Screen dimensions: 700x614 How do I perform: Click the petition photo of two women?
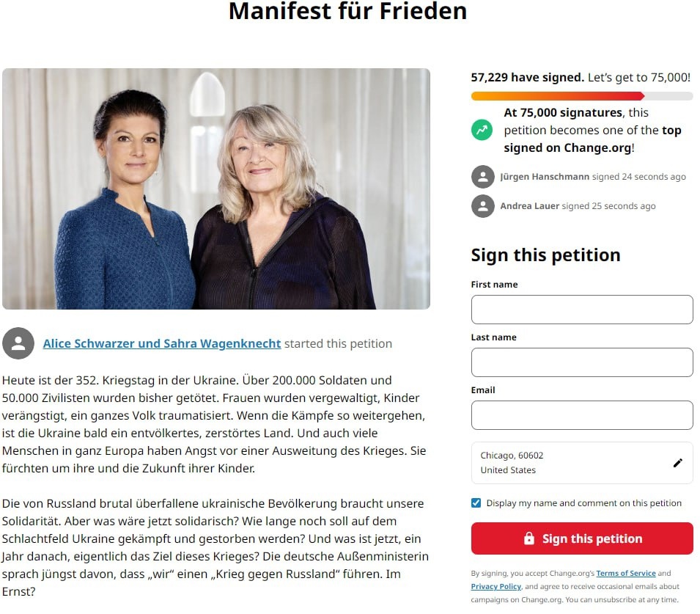(216, 189)
